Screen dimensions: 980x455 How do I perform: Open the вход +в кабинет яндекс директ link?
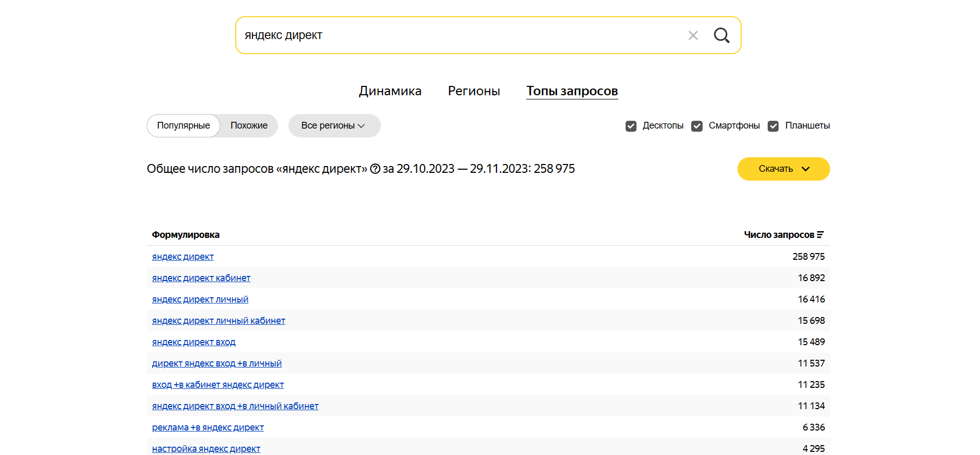coord(218,385)
